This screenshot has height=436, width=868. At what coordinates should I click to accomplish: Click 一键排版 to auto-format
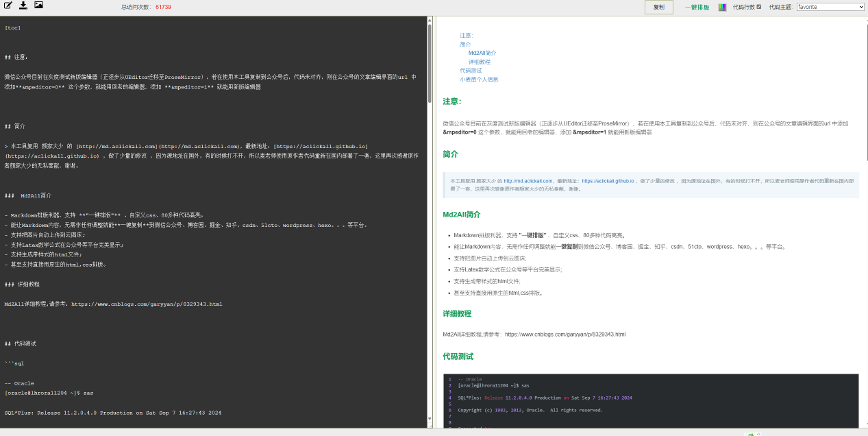[697, 7]
